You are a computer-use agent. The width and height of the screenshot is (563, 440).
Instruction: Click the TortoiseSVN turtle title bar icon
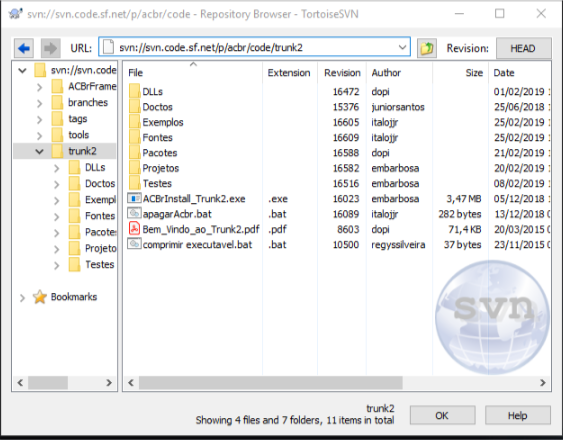(16, 14)
